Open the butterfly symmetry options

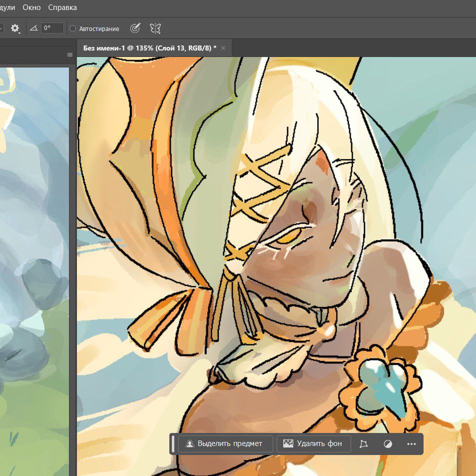point(155,28)
